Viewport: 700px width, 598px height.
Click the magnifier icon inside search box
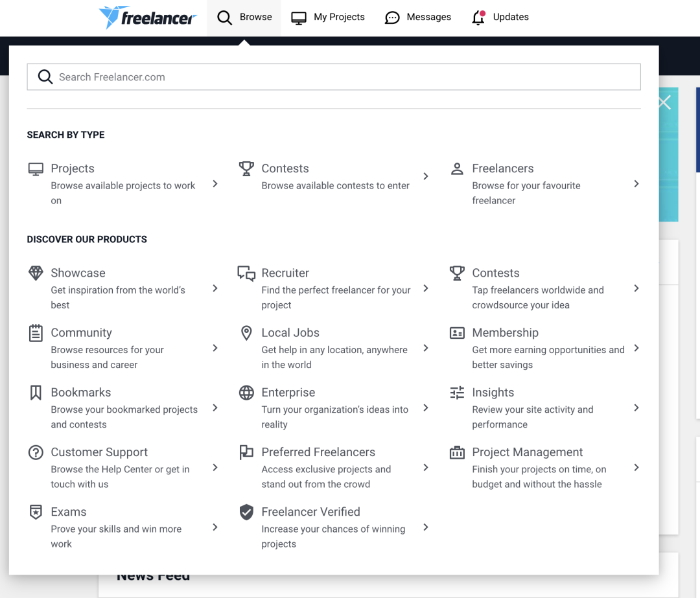tap(45, 76)
